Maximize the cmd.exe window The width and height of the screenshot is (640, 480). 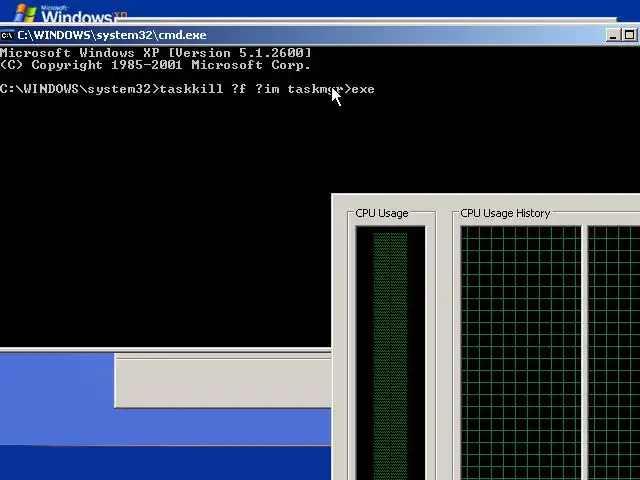629,36
